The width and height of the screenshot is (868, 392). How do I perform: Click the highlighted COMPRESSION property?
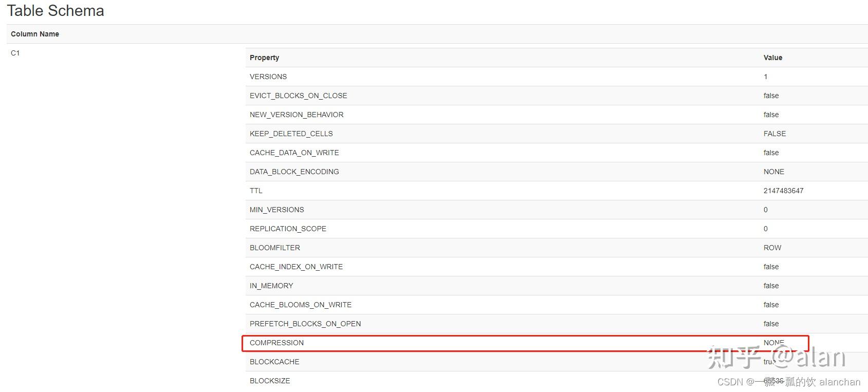(276, 343)
